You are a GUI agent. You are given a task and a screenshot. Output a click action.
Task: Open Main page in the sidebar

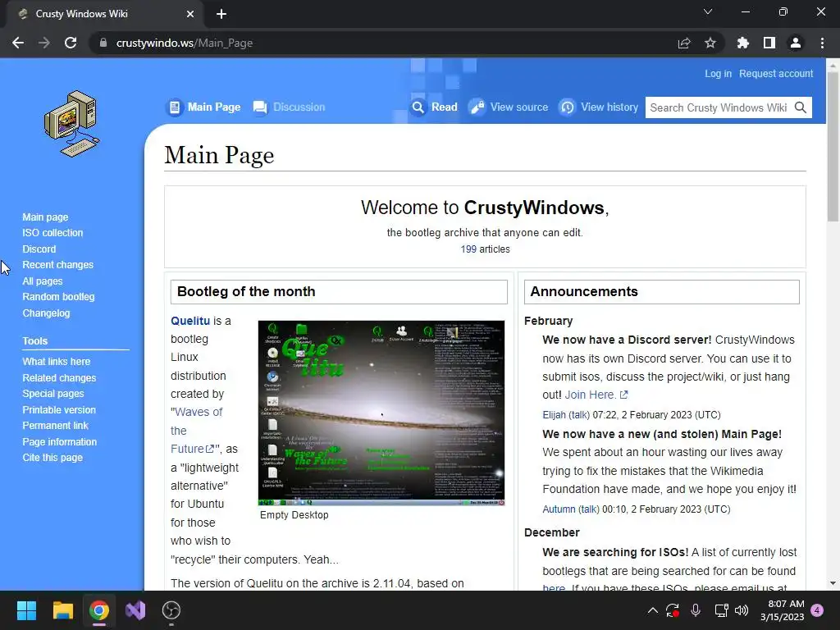[45, 217]
